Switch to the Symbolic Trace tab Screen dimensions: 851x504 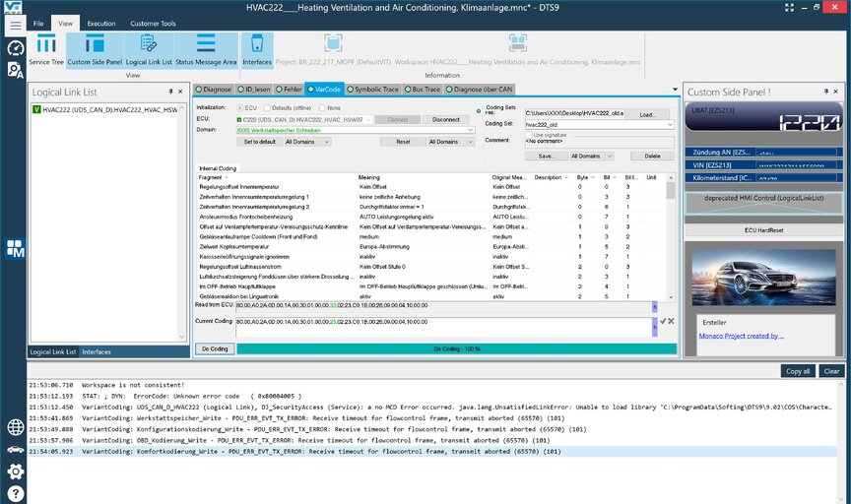[x=373, y=90]
